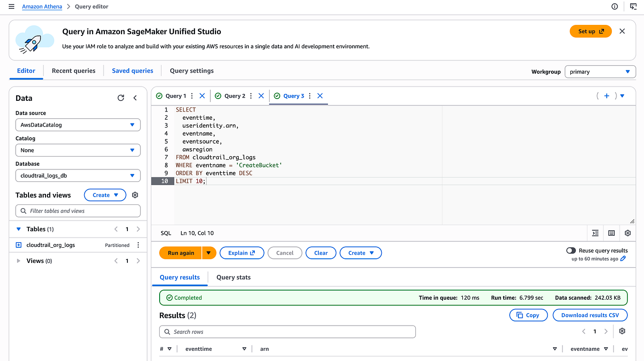This screenshot has width=644, height=361.
Task: Click Download results CSV
Action: click(x=590, y=315)
